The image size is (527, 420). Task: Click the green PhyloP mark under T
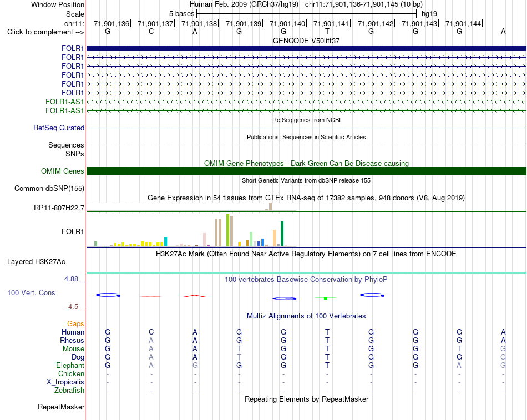coord(325,298)
